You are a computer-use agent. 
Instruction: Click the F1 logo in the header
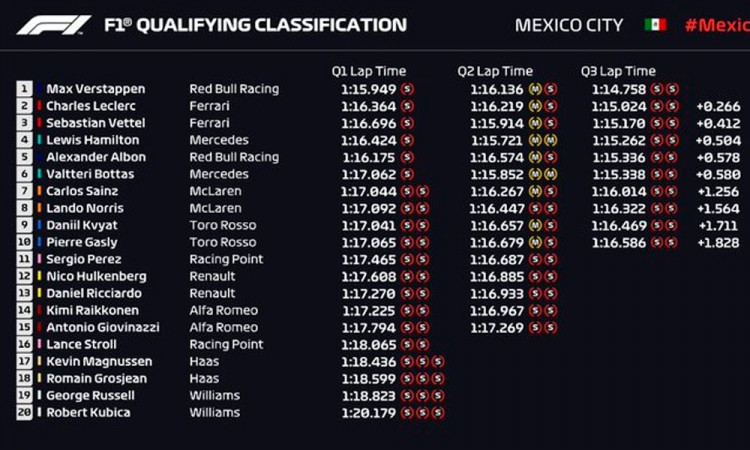pos(53,25)
